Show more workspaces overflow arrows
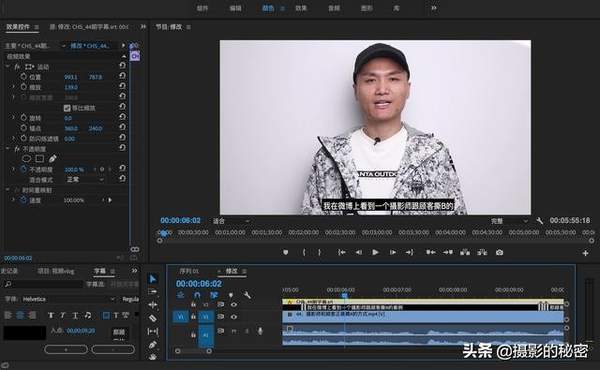The width and height of the screenshot is (600, 370). (x=434, y=8)
